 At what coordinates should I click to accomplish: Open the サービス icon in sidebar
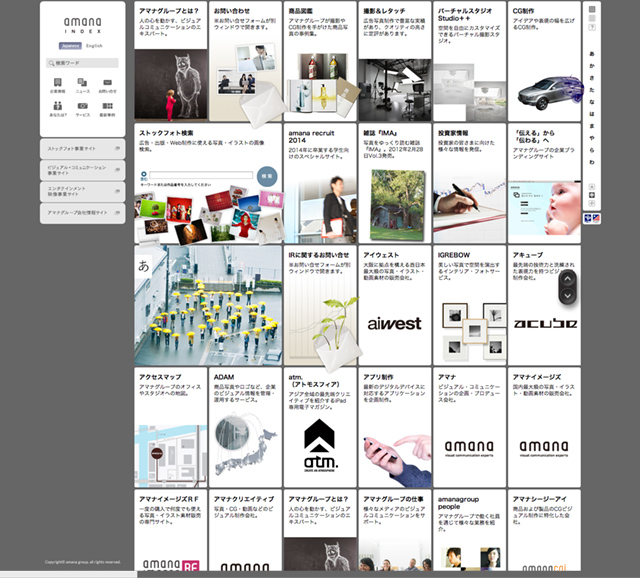(x=82, y=106)
